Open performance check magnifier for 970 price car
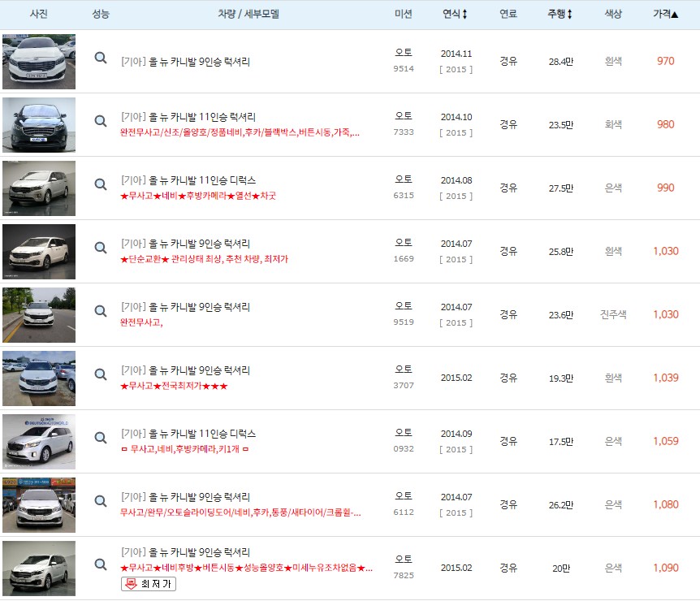This screenshot has width=700, height=601. click(x=101, y=58)
